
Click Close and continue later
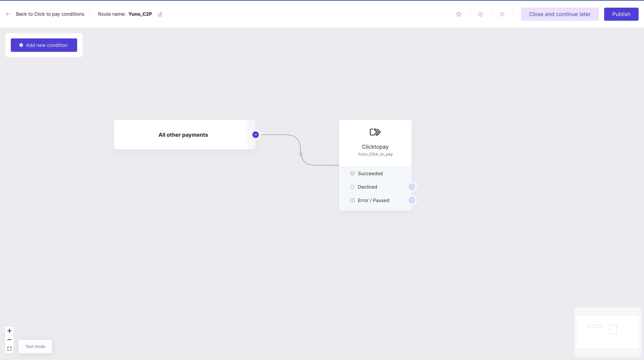(560, 14)
